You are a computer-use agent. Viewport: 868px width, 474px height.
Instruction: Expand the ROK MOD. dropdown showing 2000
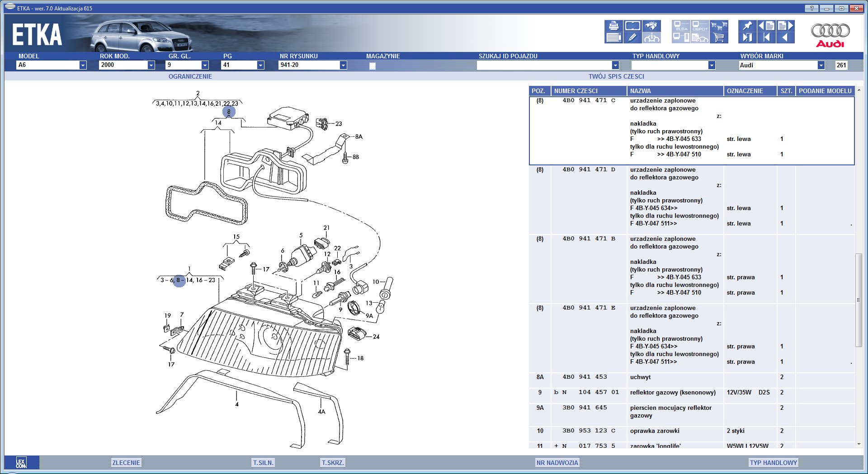click(151, 65)
